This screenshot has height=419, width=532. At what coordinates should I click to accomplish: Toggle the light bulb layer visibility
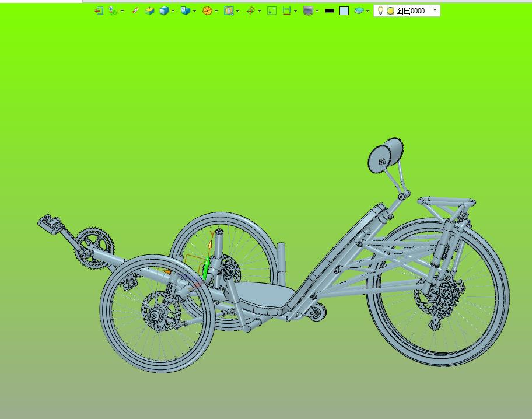pyautogui.click(x=380, y=11)
